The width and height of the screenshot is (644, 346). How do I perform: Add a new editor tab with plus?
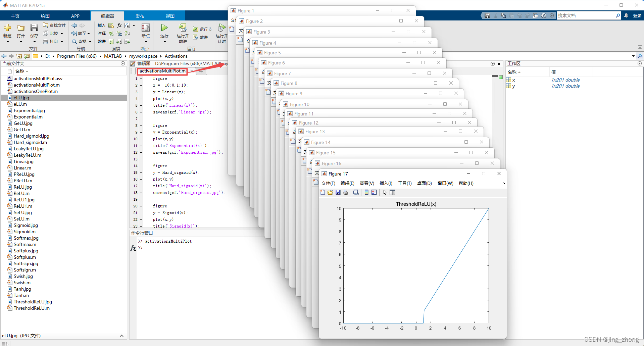(201, 71)
